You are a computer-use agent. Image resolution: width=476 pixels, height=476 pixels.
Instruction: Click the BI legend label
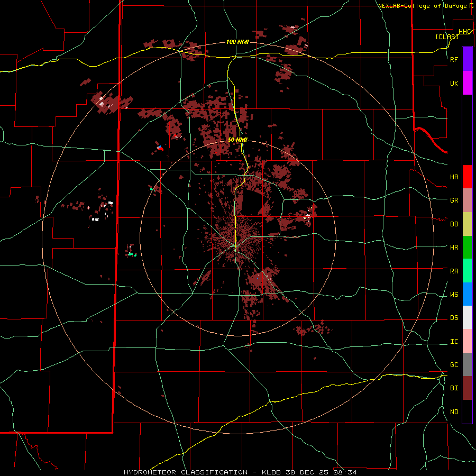click(454, 388)
